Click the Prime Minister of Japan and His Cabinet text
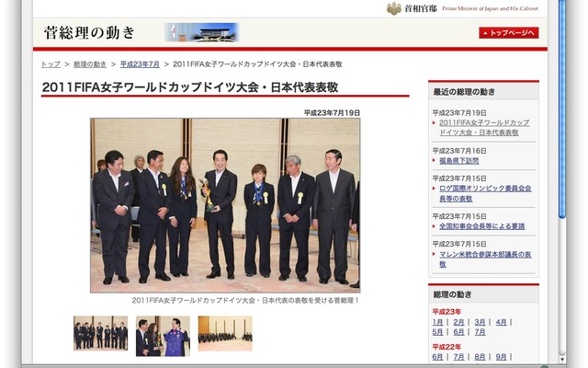The height and width of the screenshot is (368, 588). click(x=490, y=8)
